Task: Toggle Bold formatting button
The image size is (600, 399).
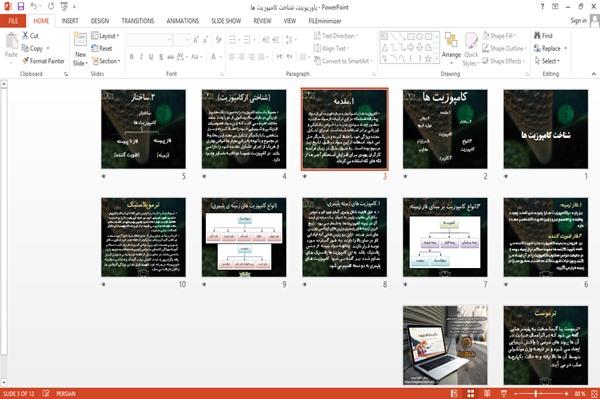Action: 132,57
